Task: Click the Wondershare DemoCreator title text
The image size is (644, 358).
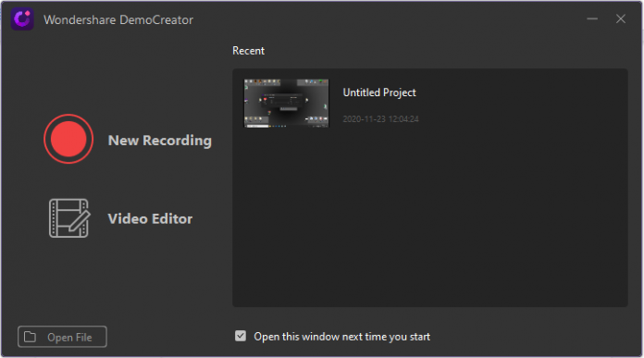Action: coord(118,19)
